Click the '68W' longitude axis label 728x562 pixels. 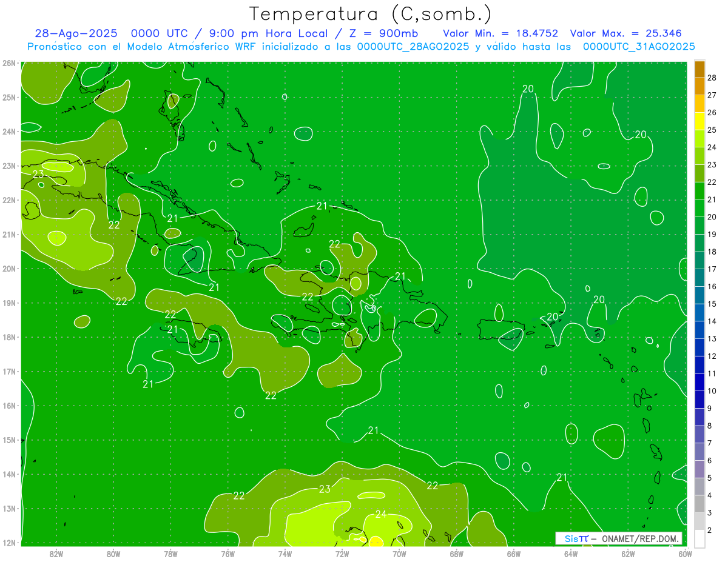pos(457,554)
